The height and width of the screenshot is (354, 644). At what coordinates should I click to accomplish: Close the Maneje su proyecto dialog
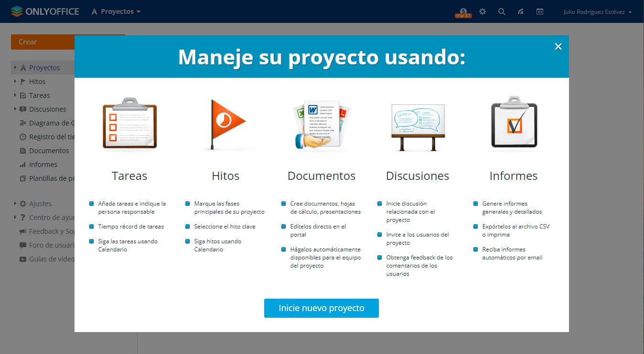click(558, 46)
